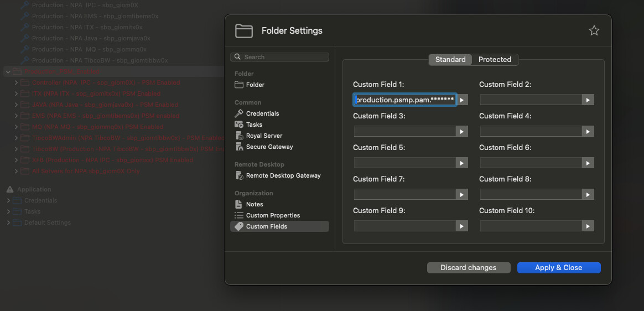Switch to the Standard tab

(450, 60)
